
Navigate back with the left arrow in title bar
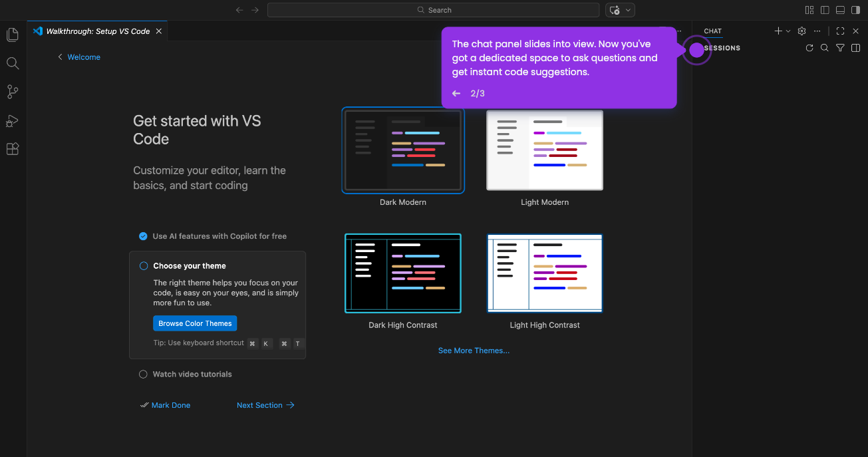pos(240,10)
